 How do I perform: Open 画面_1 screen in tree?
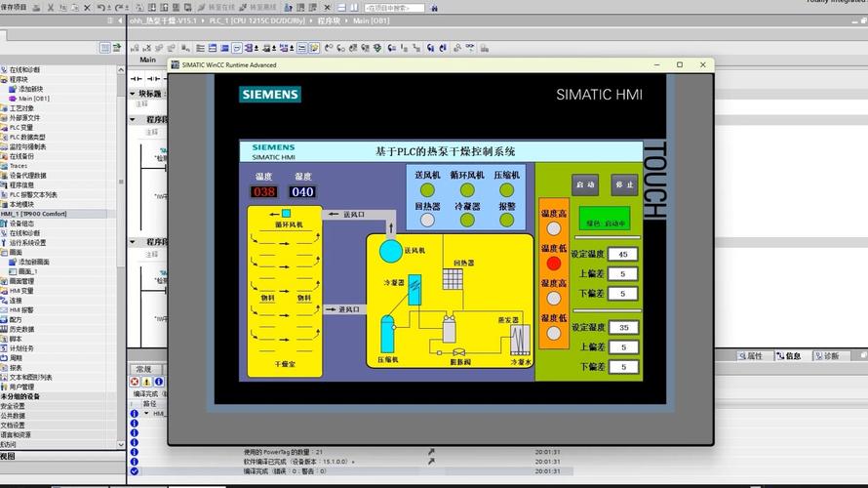(x=27, y=271)
